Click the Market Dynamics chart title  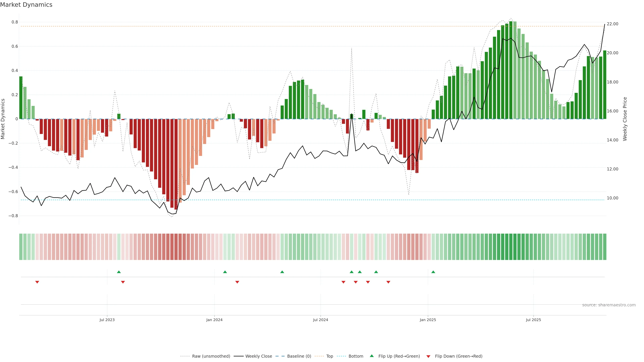click(26, 5)
